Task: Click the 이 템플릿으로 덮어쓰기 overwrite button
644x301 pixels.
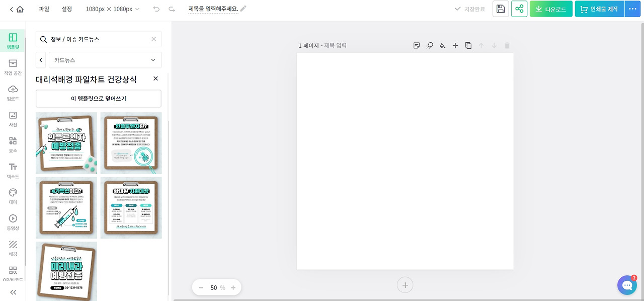Action: [x=98, y=98]
